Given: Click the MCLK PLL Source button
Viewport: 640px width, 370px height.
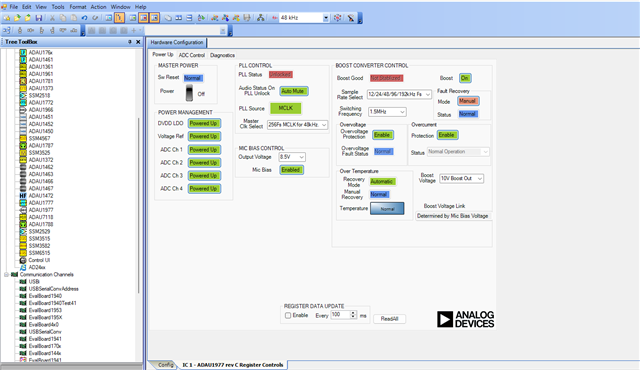Looking at the screenshot, I should (x=286, y=108).
